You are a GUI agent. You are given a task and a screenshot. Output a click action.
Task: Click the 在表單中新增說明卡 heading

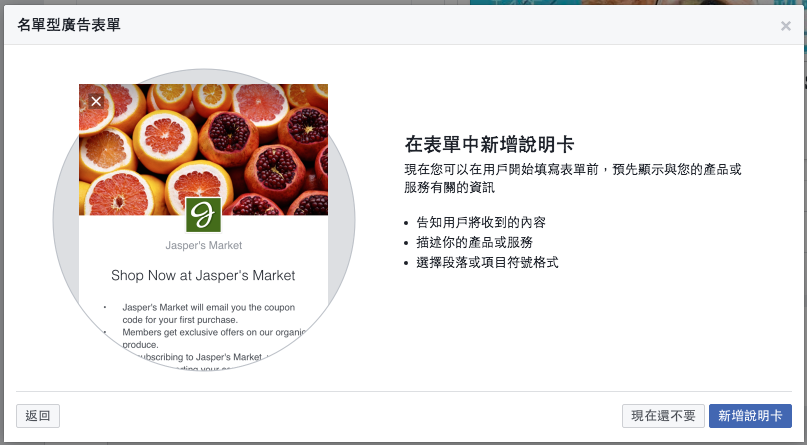click(x=489, y=145)
